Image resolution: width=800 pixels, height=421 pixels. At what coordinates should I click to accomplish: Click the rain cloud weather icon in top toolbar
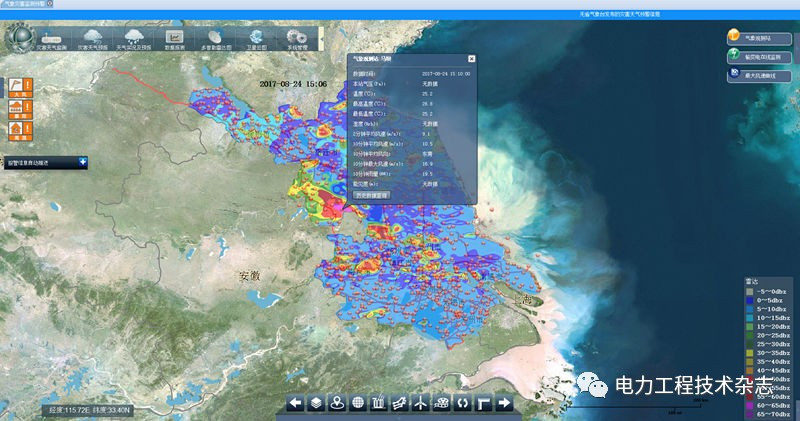(x=133, y=38)
